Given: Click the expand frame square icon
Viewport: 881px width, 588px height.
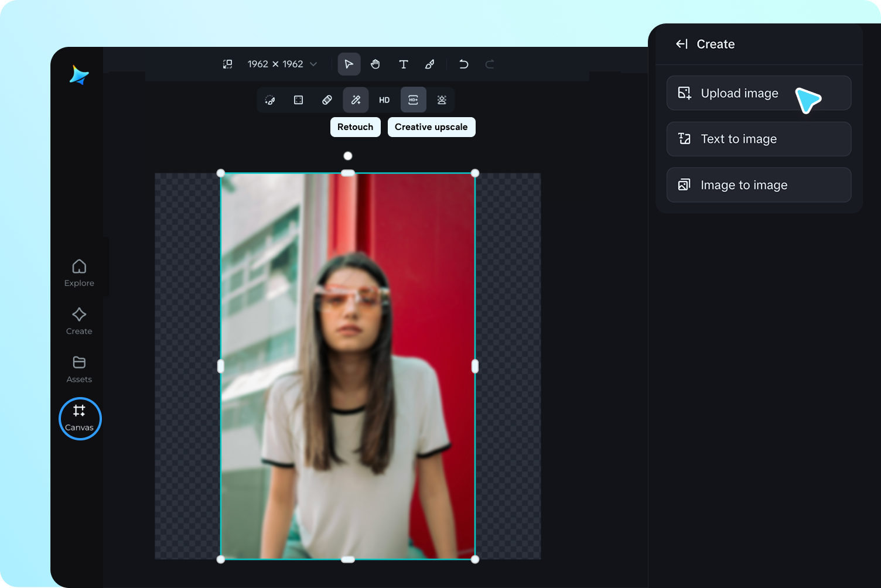Looking at the screenshot, I should 298,100.
